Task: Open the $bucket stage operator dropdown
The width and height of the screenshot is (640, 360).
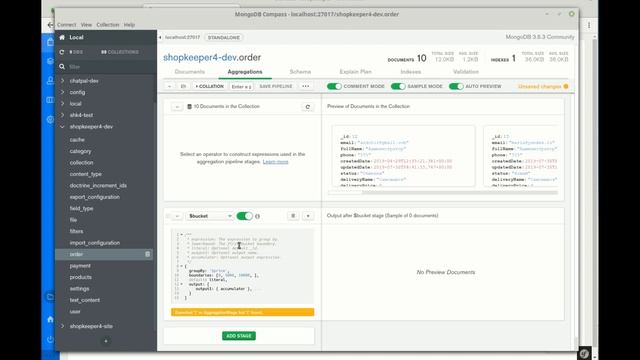Action: click(x=210, y=216)
